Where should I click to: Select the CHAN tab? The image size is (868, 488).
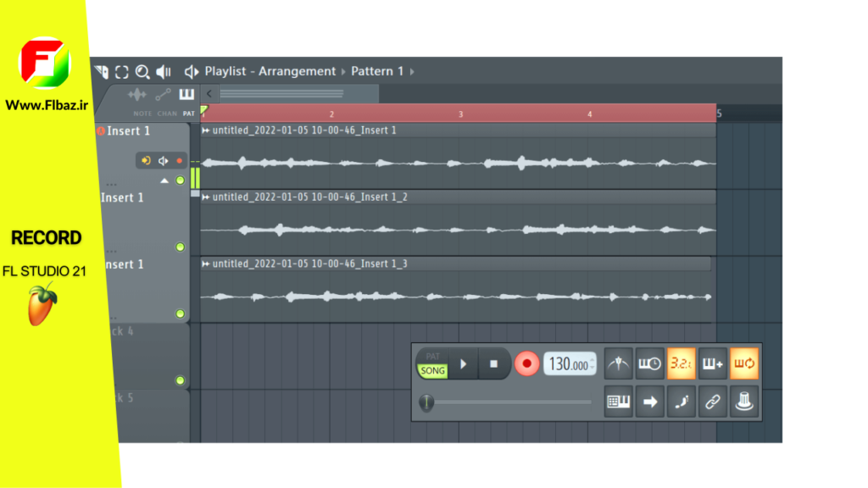click(167, 114)
